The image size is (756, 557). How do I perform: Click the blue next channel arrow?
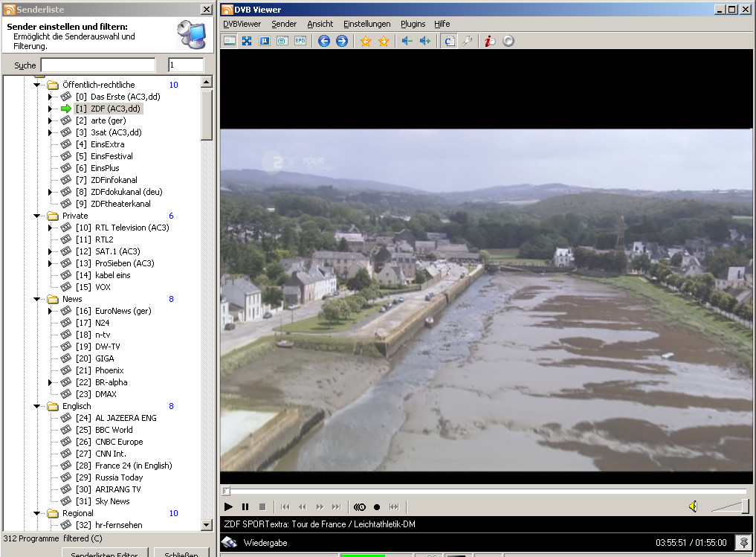[341, 41]
